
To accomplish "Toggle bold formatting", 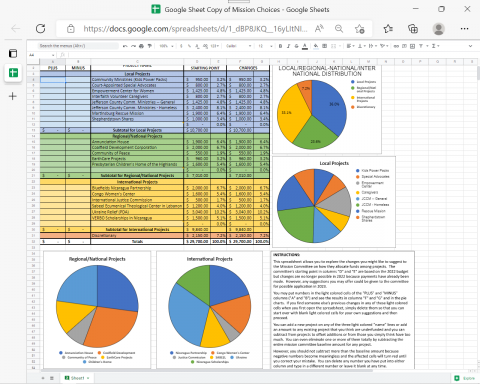I will 280,46.
